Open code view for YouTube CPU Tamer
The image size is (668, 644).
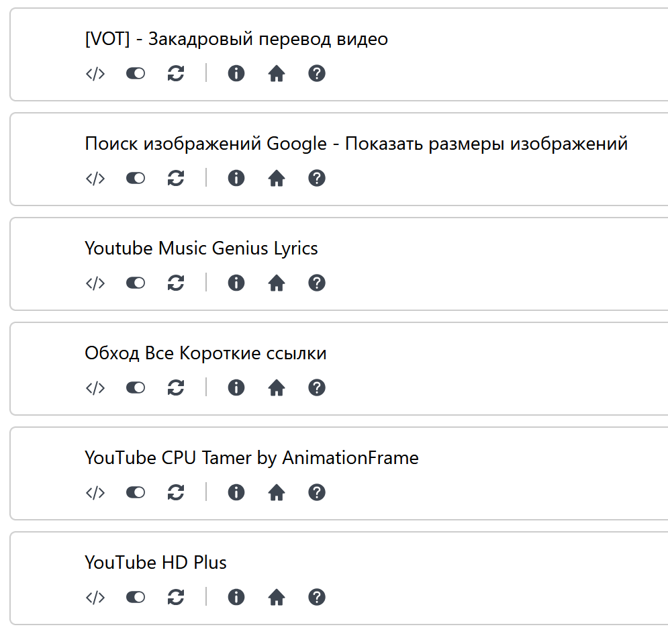[95, 493]
